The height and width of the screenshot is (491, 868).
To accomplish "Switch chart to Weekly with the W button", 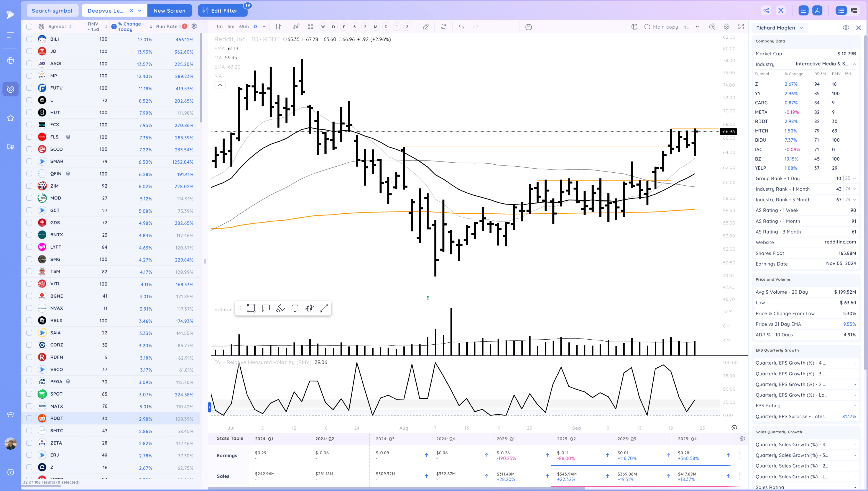I will pos(323,27).
